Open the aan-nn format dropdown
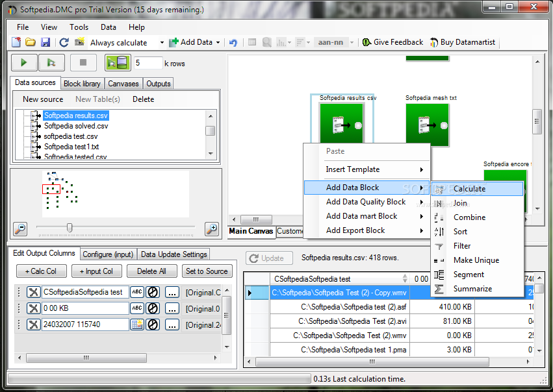553x392 pixels. [x=352, y=43]
